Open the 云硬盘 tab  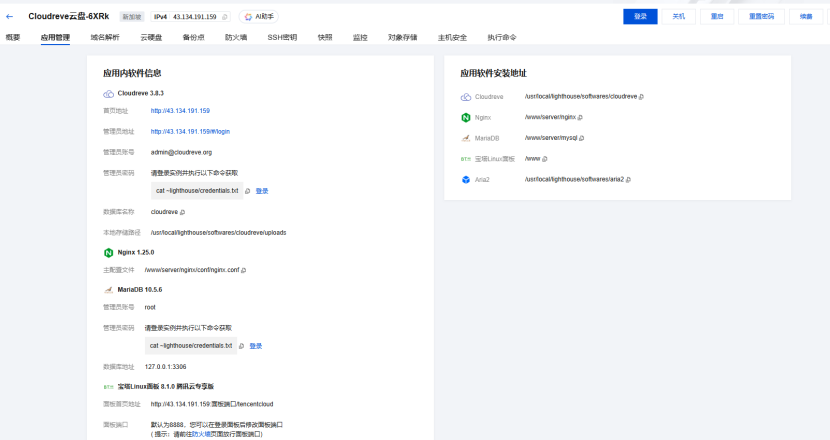(x=151, y=38)
